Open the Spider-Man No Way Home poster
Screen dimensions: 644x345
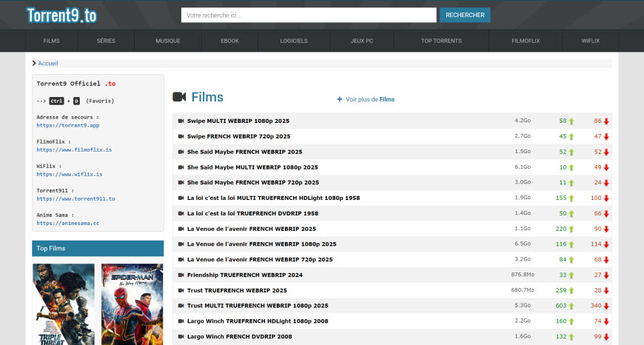(x=132, y=304)
